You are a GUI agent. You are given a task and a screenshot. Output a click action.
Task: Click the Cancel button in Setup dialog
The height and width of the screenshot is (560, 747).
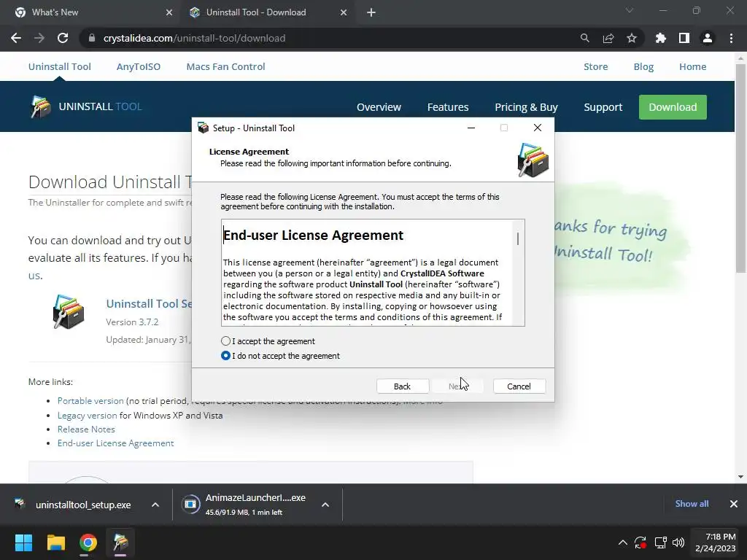coord(519,386)
